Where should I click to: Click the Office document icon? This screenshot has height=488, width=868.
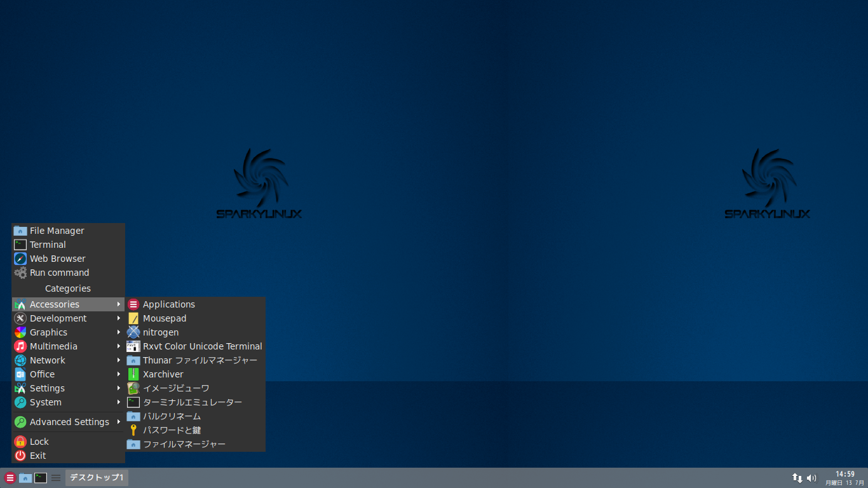tap(20, 374)
